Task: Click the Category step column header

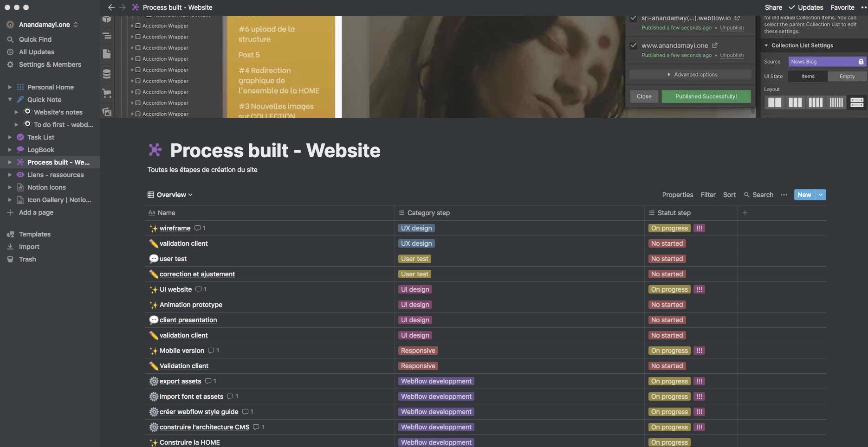Action: point(519,213)
